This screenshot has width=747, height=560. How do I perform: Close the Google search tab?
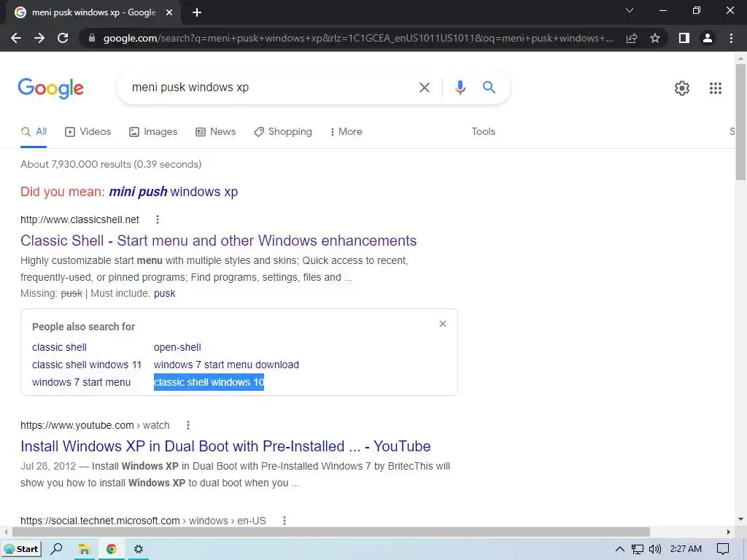[x=169, y=12]
